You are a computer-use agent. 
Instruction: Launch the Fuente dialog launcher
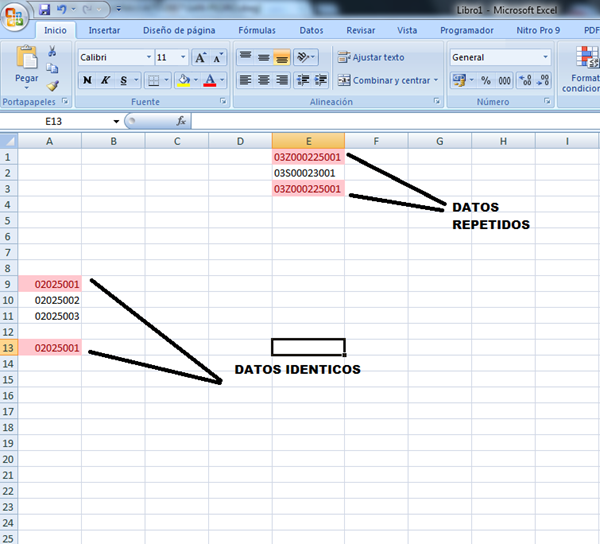(x=223, y=101)
